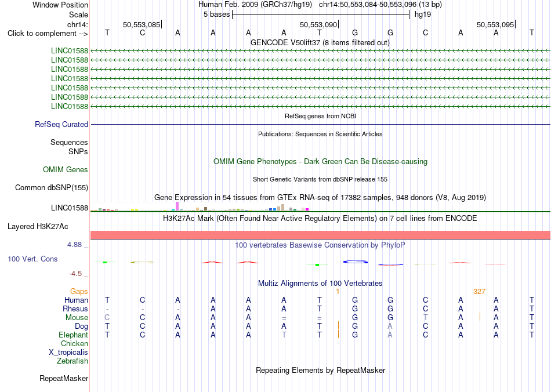Click the Human alignment row label

pyautogui.click(x=76, y=300)
